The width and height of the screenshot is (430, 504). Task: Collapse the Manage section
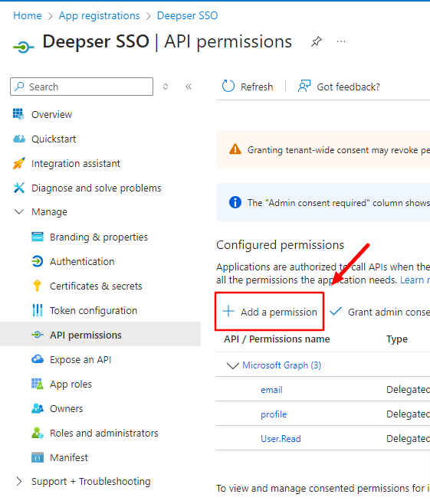pyautogui.click(x=19, y=211)
